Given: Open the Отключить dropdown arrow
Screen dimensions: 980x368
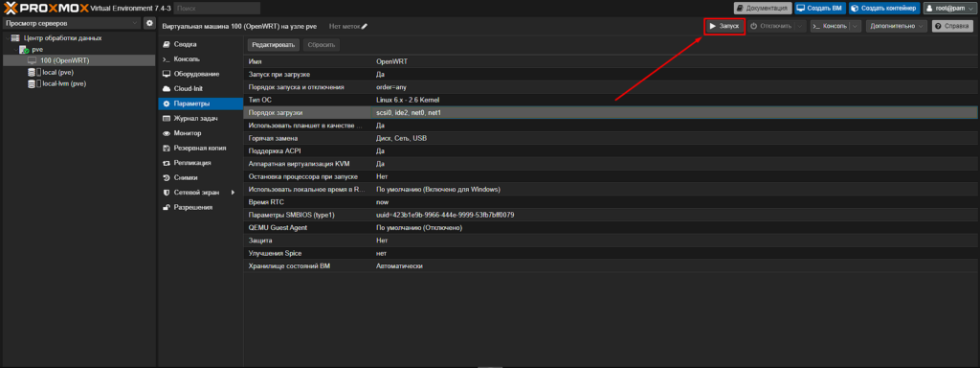Looking at the screenshot, I should tap(801, 26).
